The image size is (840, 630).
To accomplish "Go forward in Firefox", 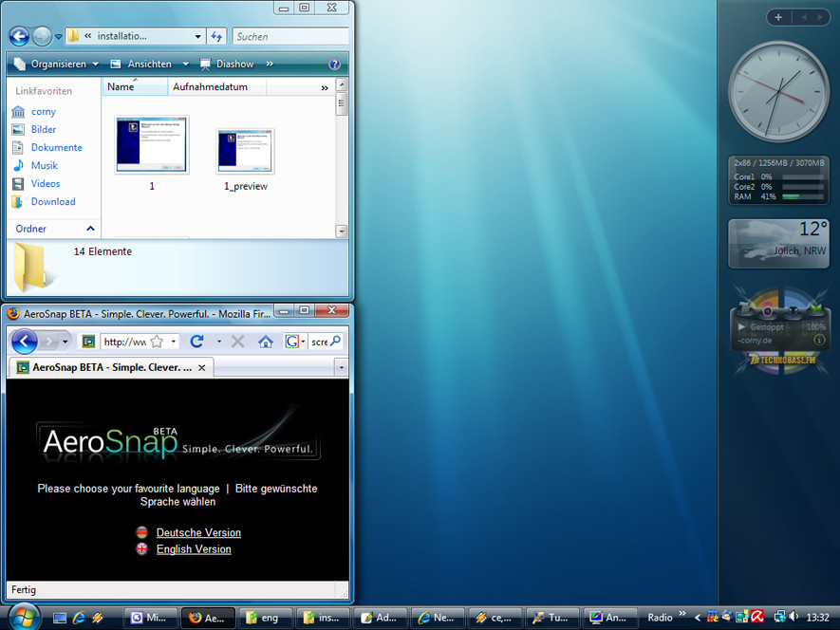I will click(48, 342).
